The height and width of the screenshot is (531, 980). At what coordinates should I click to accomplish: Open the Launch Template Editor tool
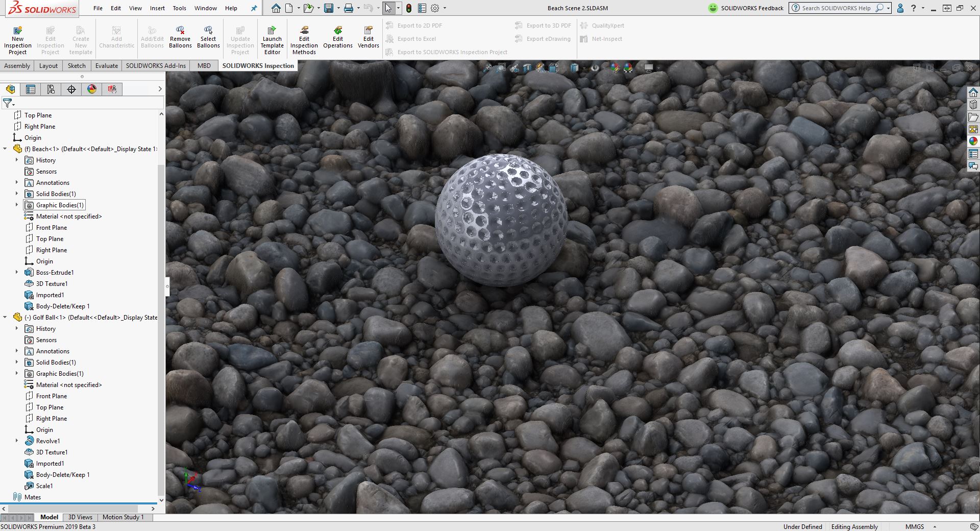pyautogui.click(x=272, y=38)
